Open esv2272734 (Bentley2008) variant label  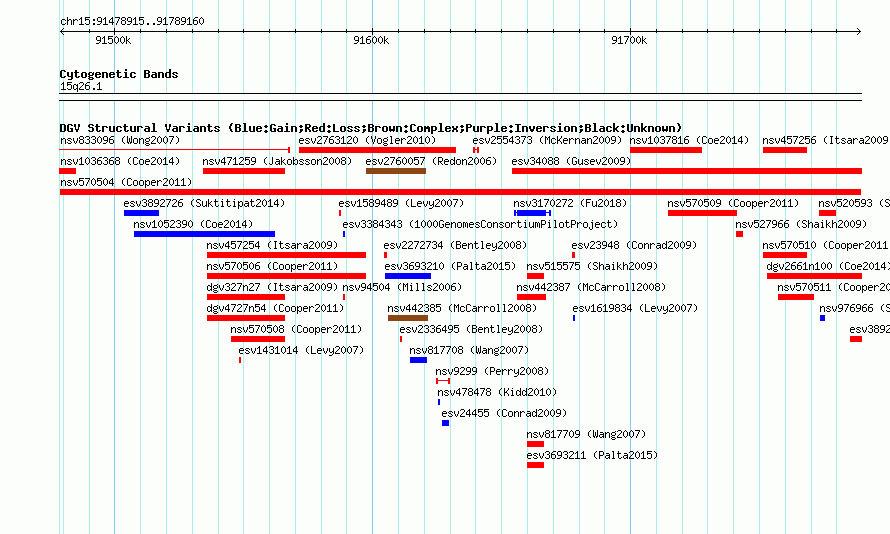point(455,245)
